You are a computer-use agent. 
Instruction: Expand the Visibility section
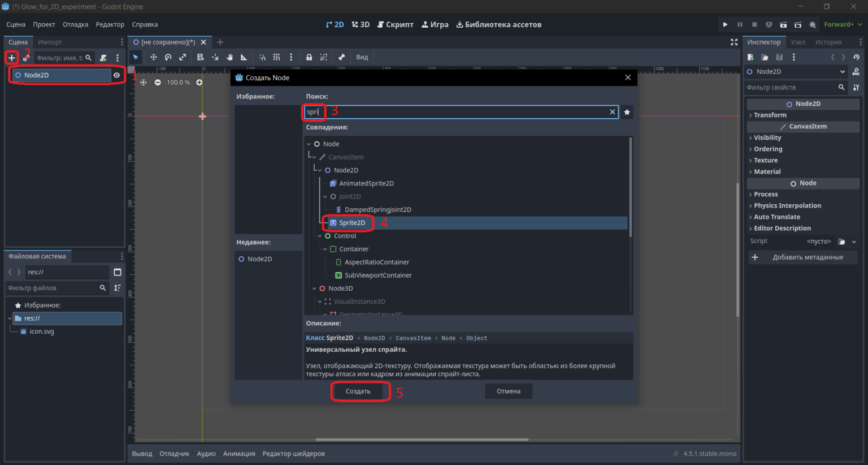tap(803, 137)
